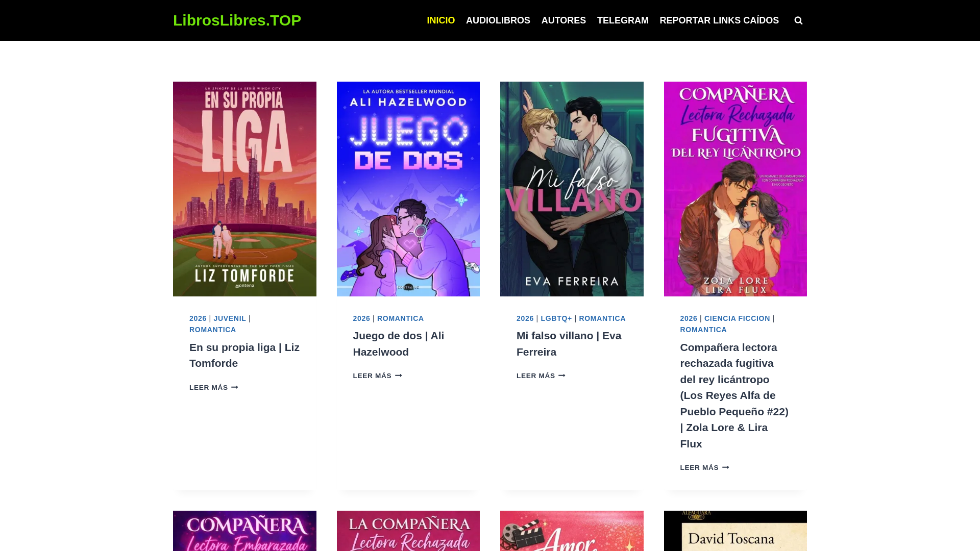Open the En su propia liga cover

(244, 189)
